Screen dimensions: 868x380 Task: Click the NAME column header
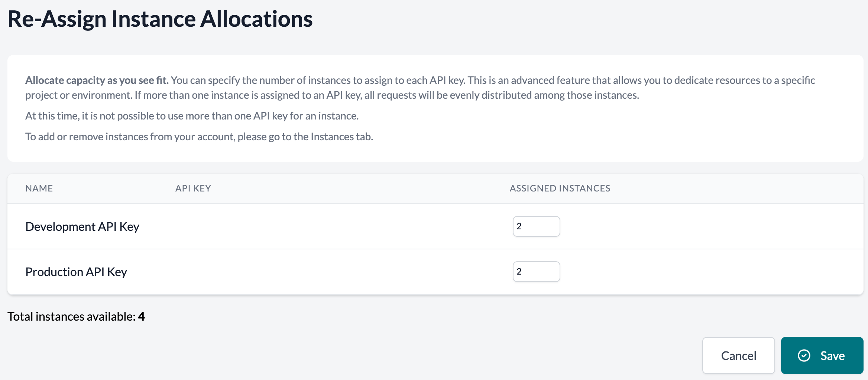[x=39, y=188]
